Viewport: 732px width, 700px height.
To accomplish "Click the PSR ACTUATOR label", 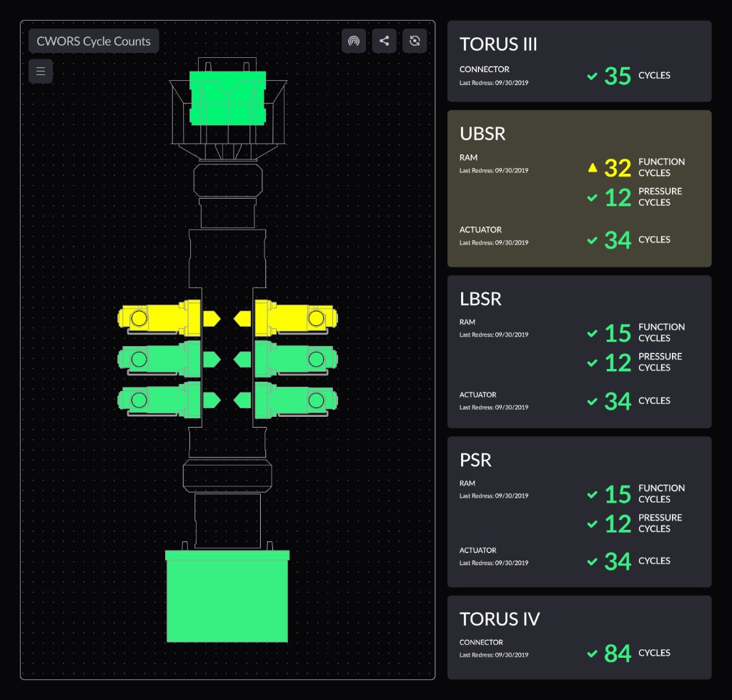I will pos(478,550).
